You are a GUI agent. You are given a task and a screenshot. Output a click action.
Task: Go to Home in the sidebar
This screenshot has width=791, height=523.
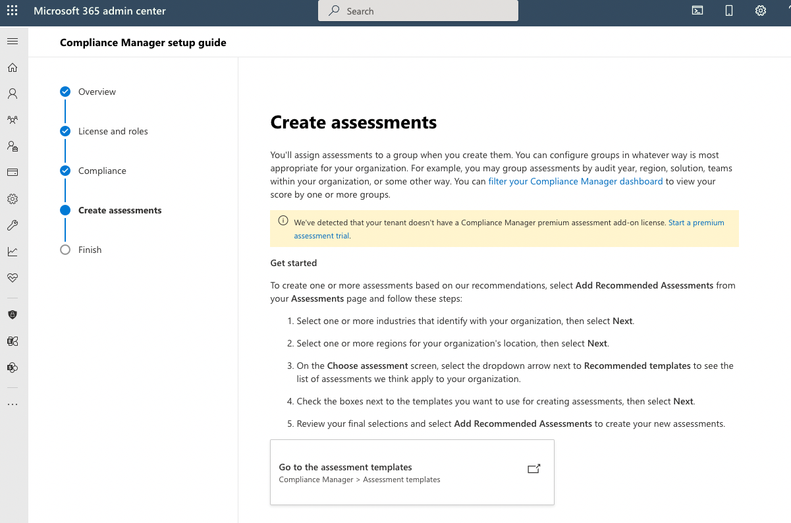click(x=13, y=68)
